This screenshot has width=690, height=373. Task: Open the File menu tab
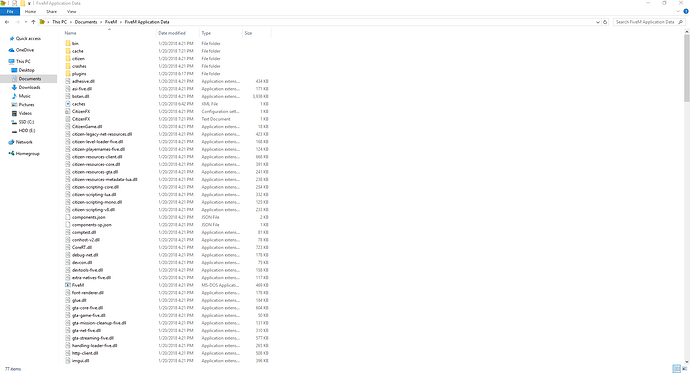10,11
